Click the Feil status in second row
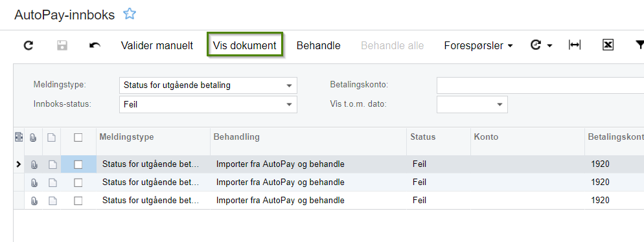The height and width of the screenshot is (242, 644). 419,182
